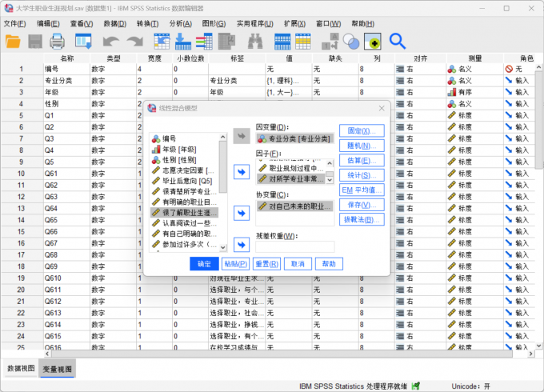Open the Recall recent dialogs icon
This screenshot has height=392, width=544.
[83, 42]
